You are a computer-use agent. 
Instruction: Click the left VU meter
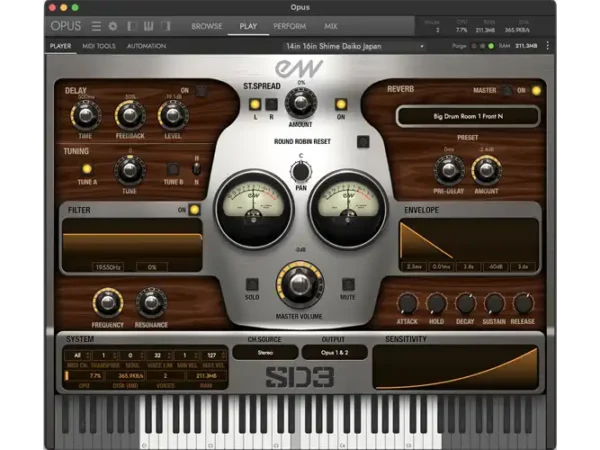(253, 210)
